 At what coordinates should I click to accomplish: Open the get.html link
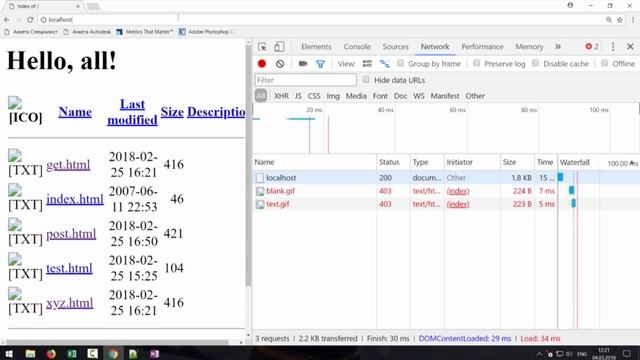(x=68, y=164)
